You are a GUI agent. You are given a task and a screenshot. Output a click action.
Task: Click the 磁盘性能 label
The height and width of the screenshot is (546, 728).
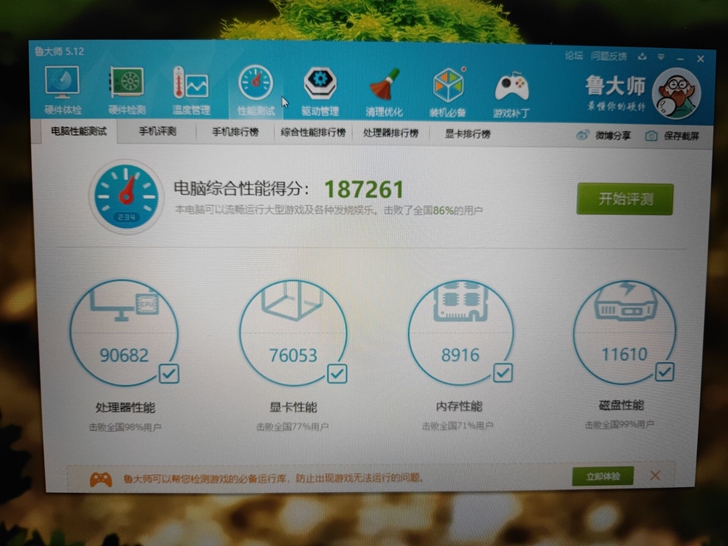point(621,405)
